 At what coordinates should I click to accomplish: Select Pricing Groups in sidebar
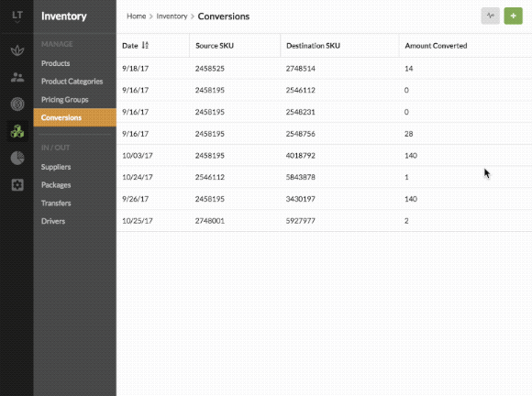pyautogui.click(x=65, y=100)
